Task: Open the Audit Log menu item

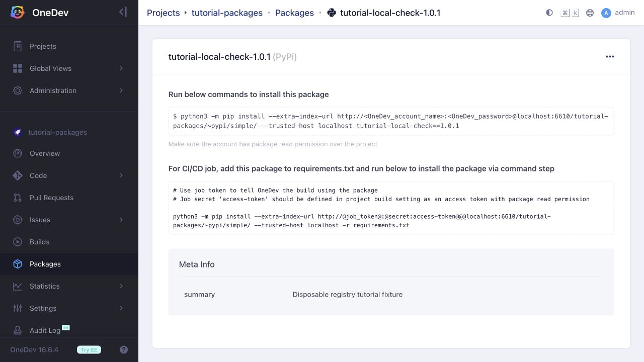Action: (x=69, y=330)
